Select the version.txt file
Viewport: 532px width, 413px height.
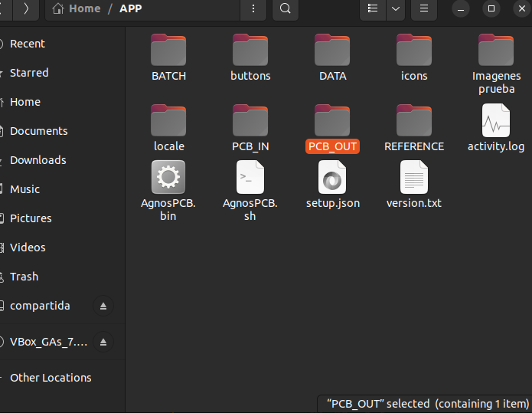(x=414, y=178)
